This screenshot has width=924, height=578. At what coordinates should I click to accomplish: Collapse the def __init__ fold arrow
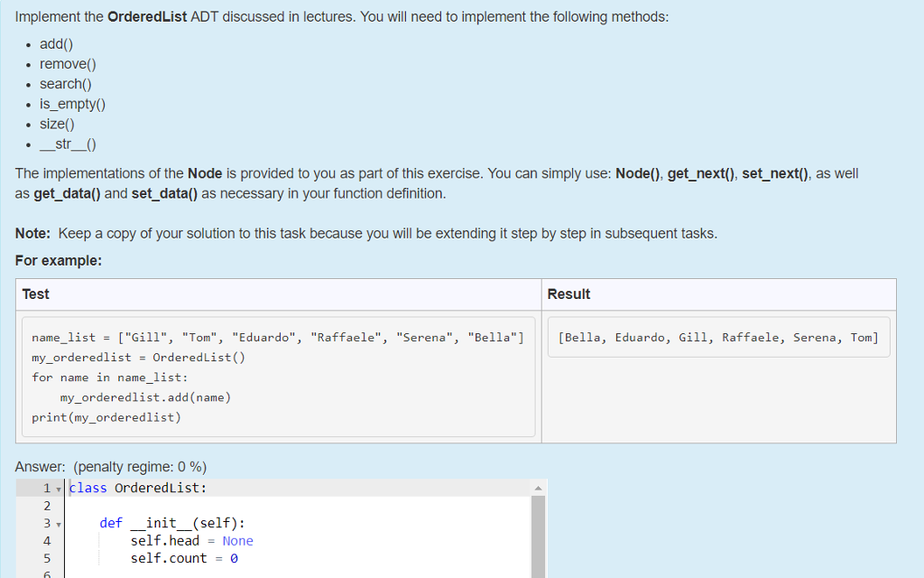(x=59, y=525)
